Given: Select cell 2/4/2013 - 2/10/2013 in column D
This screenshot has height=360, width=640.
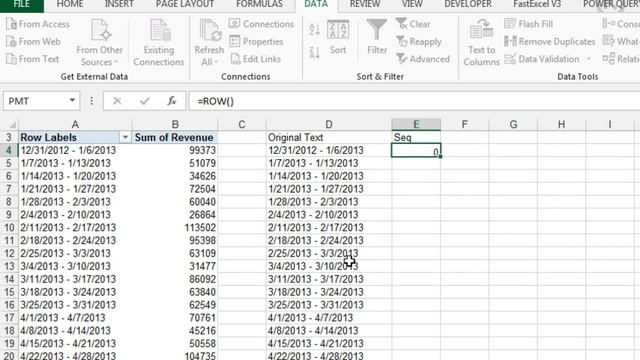Looking at the screenshot, I should pyautogui.click(x=329, y=215).
